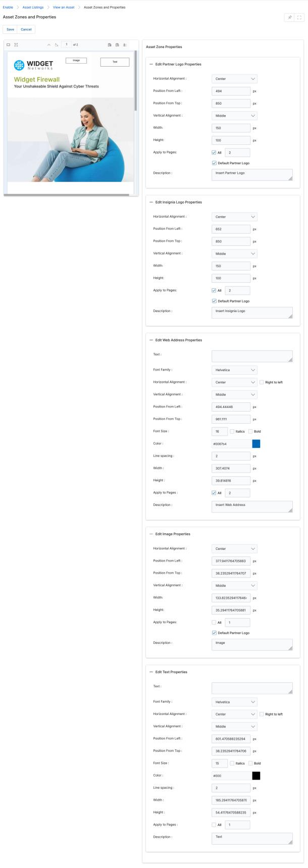Image resolution: width=308 pixels, height=868 pixels.
Task: Click the preview page number field
Action: pyautogui.click(x=66, y=45)
